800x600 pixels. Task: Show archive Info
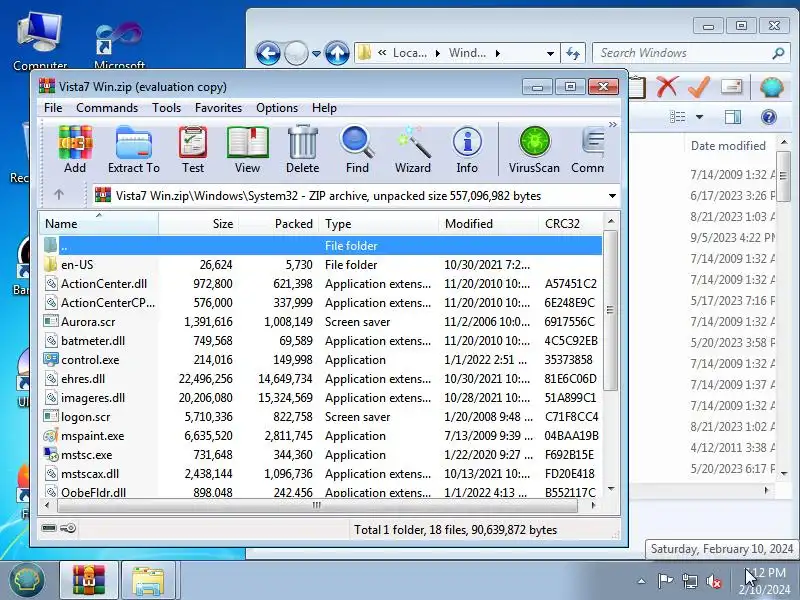(x=467, y=149)
